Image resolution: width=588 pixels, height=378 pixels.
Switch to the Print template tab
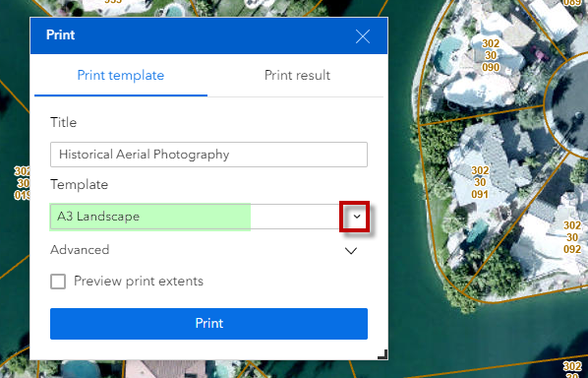(x=121, y=76)
